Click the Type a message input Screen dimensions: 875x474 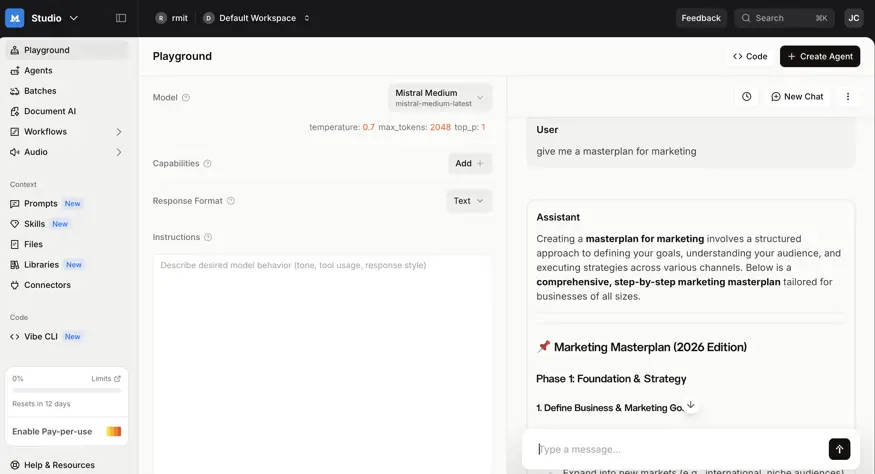678,449
